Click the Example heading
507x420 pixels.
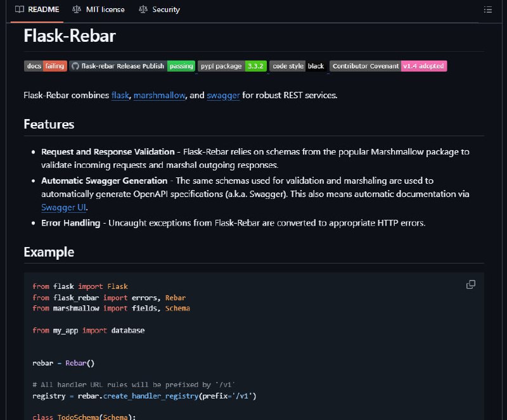click(49, 252)
